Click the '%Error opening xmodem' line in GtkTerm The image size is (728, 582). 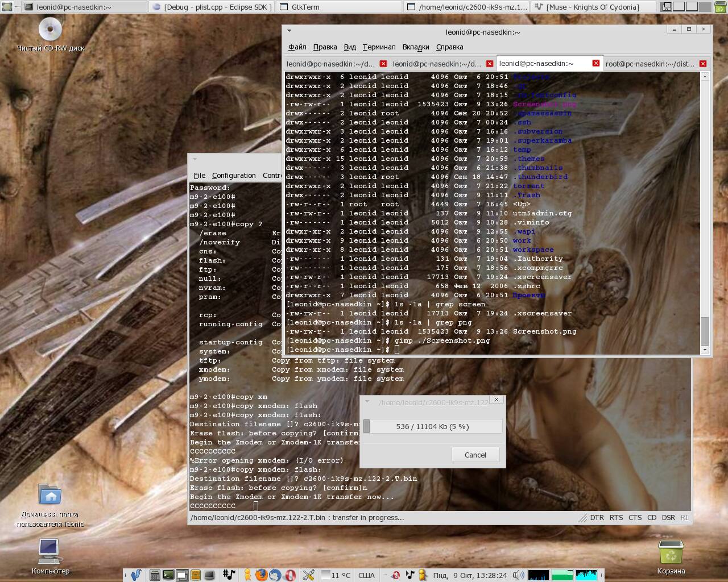[267, 460]
